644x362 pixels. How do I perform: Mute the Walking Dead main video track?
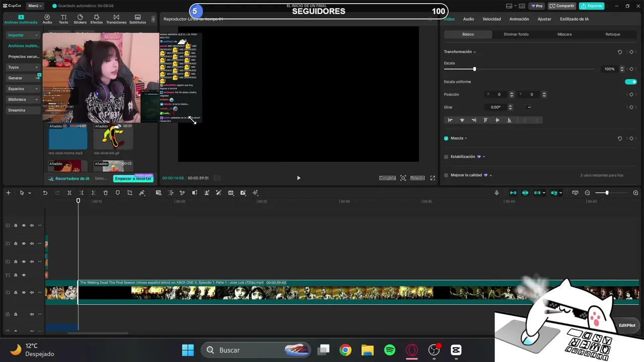pyautogui.click(x=32, y=293)
